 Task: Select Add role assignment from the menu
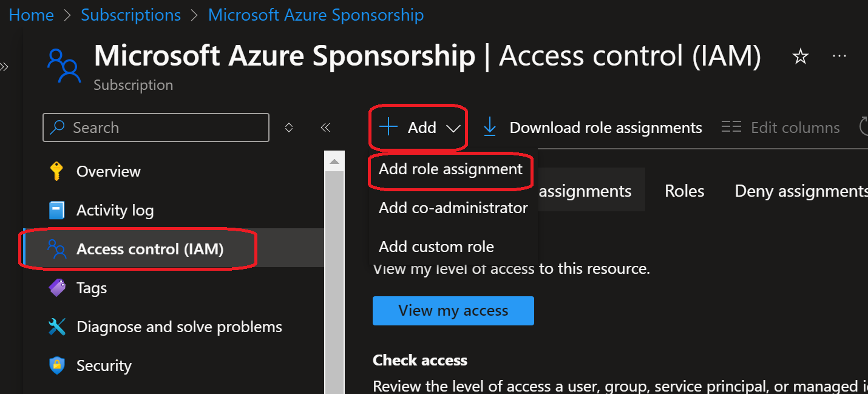coord(450,169)
